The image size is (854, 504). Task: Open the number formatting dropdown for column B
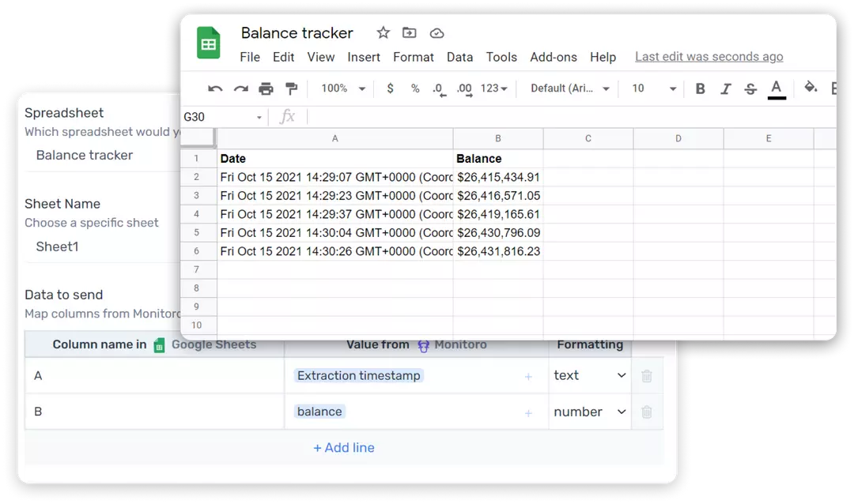590,412
